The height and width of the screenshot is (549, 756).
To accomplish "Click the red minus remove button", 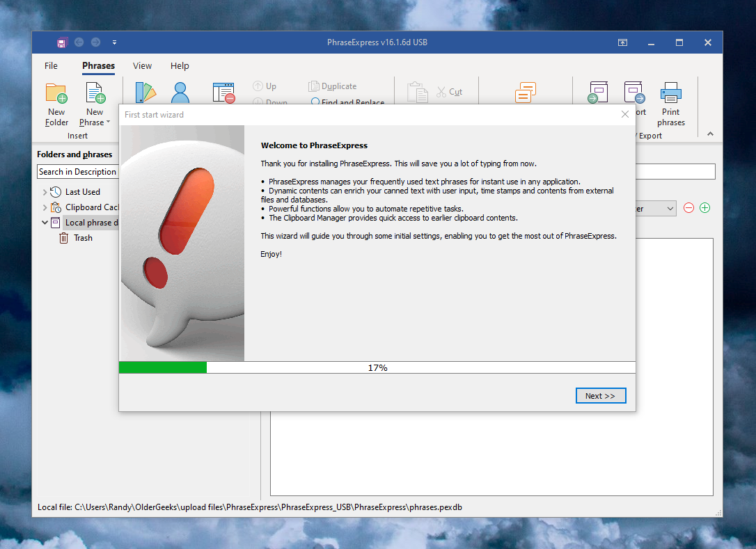I will [x=689, y=208].
